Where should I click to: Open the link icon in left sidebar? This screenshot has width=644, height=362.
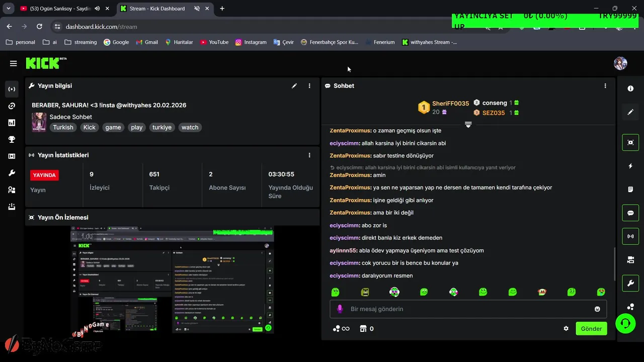12,106
